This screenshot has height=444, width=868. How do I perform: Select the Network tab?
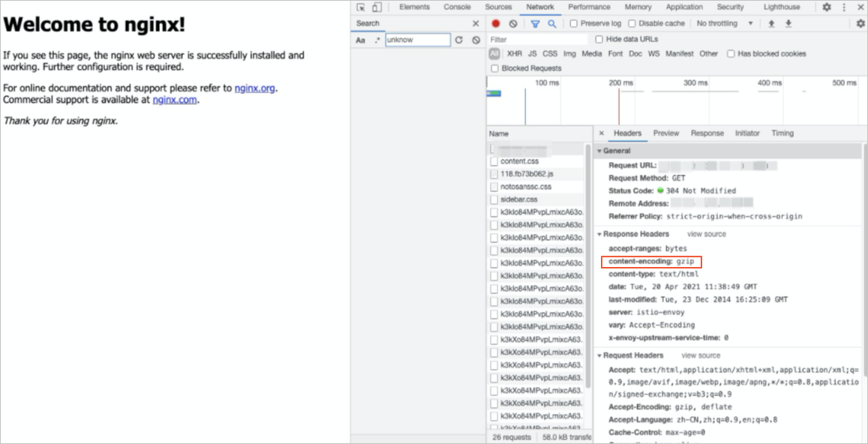coord(540,7)
